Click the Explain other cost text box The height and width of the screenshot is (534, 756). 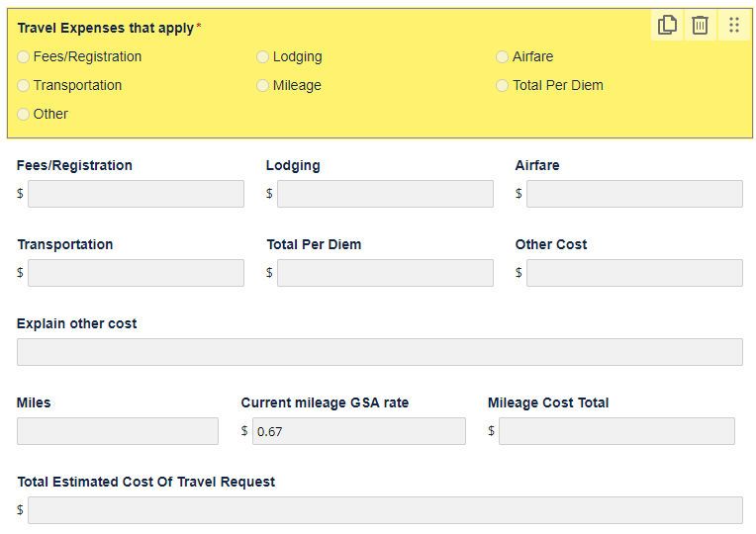[x=379, y=352]
